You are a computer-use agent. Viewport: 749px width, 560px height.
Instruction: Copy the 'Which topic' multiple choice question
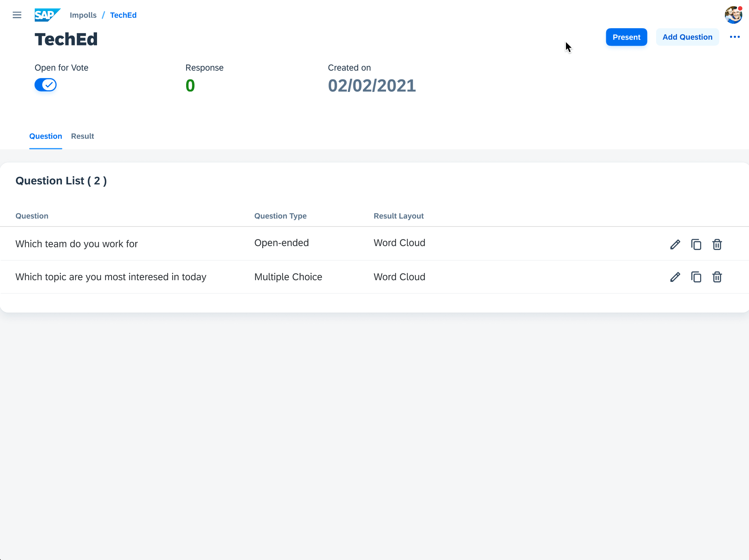pos(696,277)
